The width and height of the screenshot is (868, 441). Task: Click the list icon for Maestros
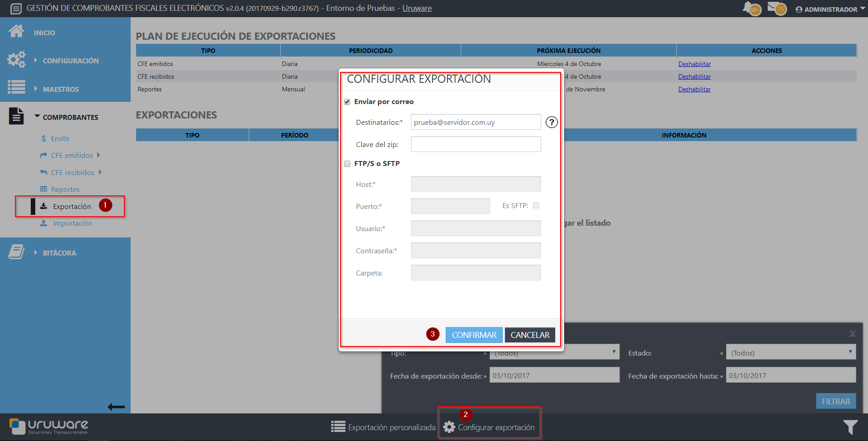coord(17,87)
